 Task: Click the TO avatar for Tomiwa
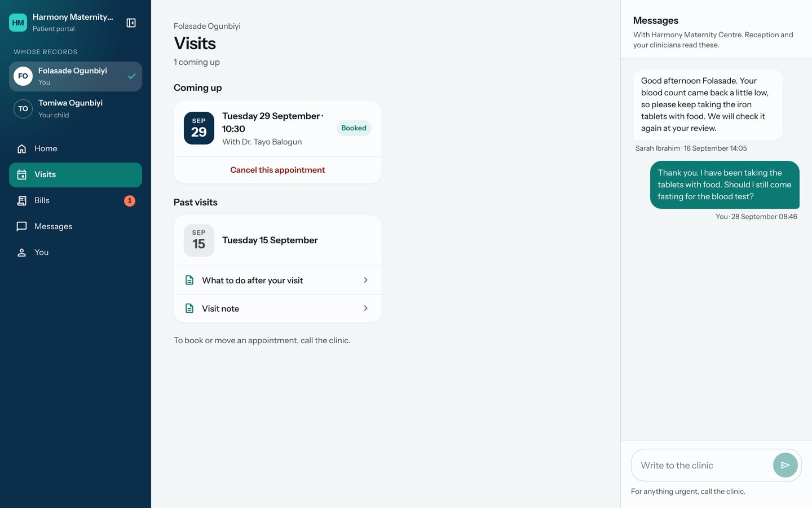23,108
